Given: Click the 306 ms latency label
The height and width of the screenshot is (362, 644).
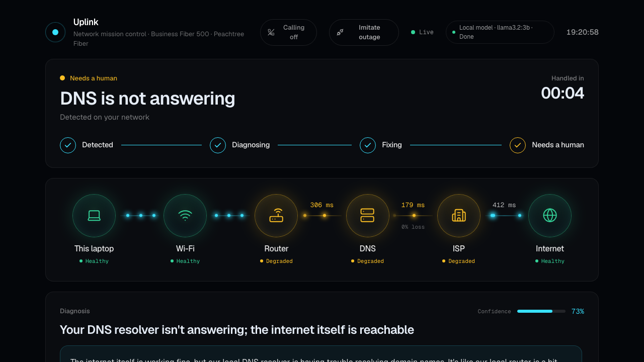Looking at the screenshot, I should pos(322,205).
